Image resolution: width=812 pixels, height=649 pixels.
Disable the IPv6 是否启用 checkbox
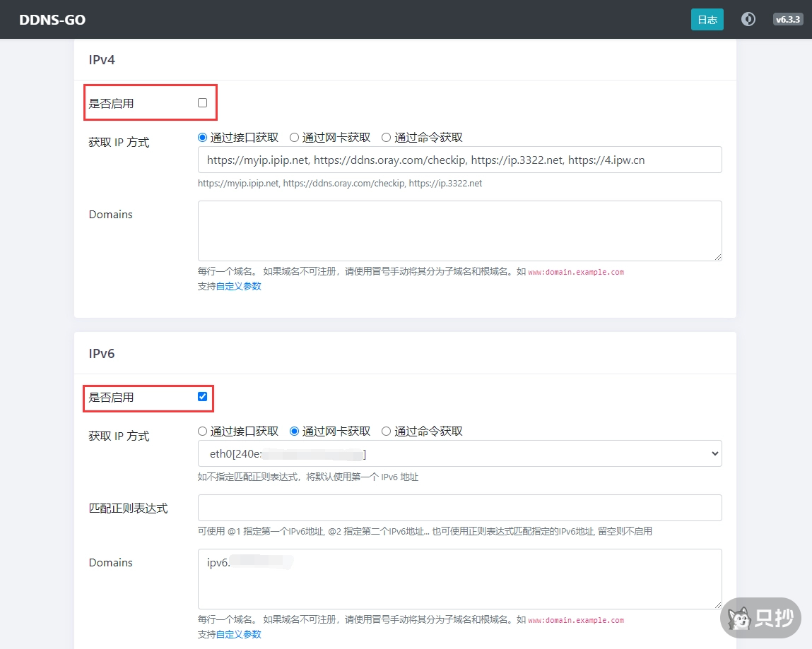[x=203, y=397]
